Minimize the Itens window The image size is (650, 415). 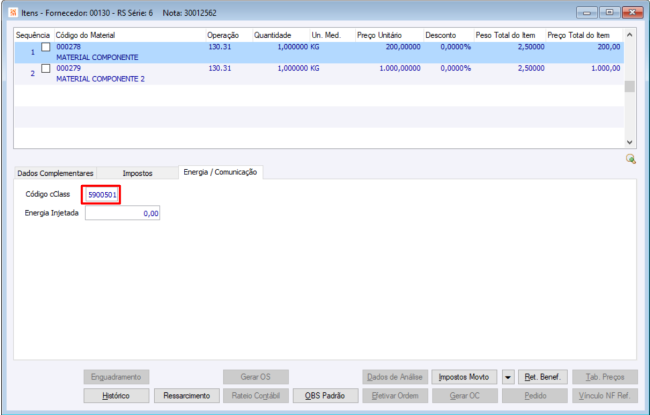tap(587, 12)
